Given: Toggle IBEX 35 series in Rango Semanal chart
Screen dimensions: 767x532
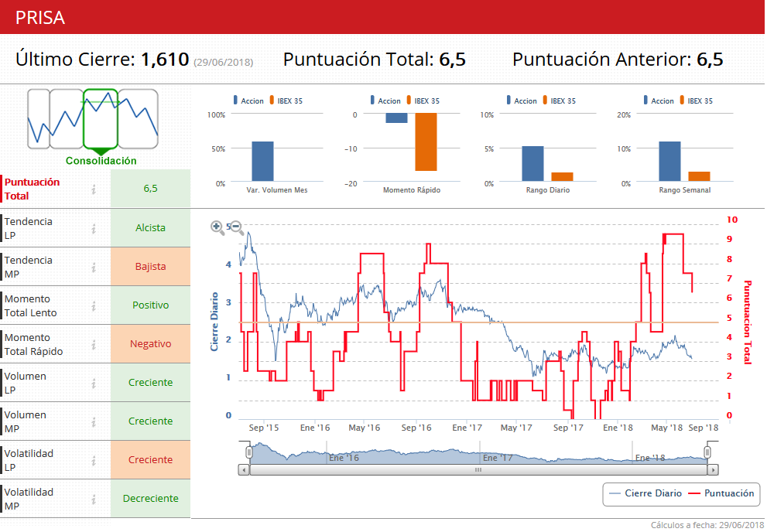Looking at the screenshot, I should point(696,101).
